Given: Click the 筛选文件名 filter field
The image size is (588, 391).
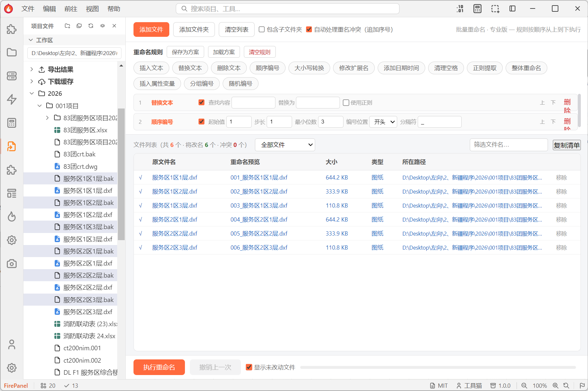Looking at the screenshot, I should pyautogui.click(x=509, y=145).
